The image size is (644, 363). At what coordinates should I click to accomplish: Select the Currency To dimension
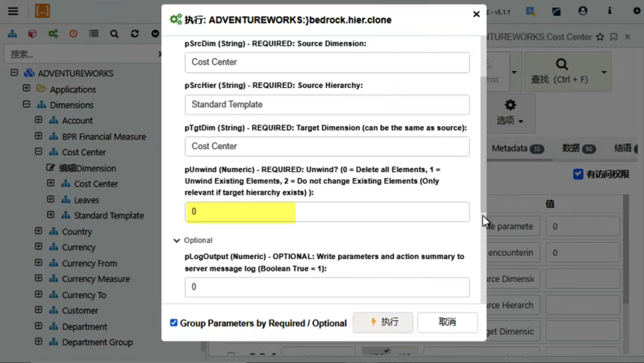pyautogui.click(x=84, y=295)
